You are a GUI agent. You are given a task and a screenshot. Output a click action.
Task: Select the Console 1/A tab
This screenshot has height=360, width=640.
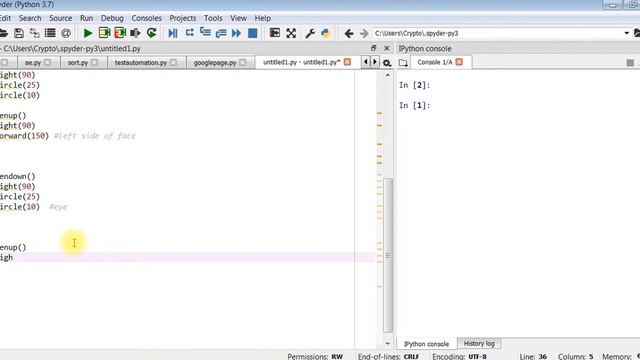pos(435,62)
